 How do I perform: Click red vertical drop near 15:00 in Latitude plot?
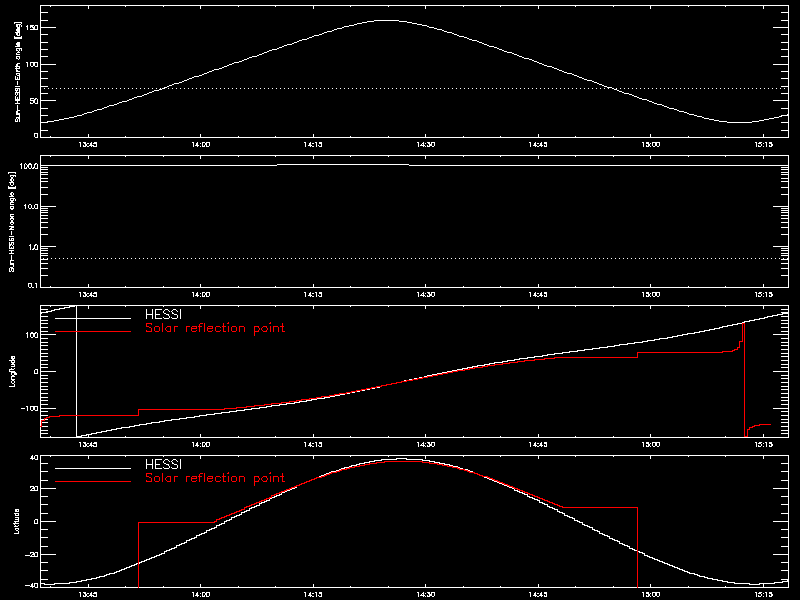click(x=637, y=547)
